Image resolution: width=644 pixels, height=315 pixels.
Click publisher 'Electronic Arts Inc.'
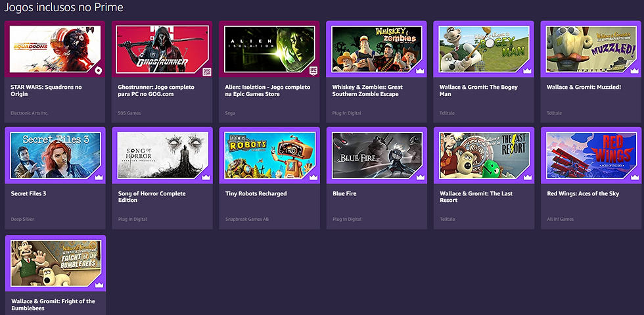(x=29, y=112)
